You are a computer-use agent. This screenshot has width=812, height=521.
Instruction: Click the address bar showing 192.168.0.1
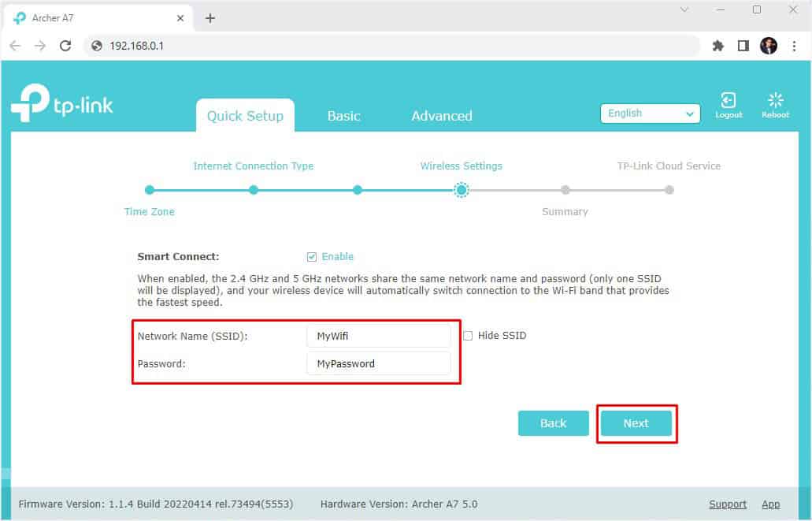point(392,46)
